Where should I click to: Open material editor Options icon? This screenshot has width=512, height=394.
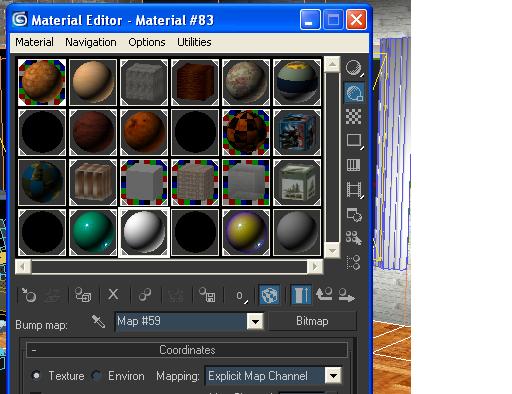[354, 214]
